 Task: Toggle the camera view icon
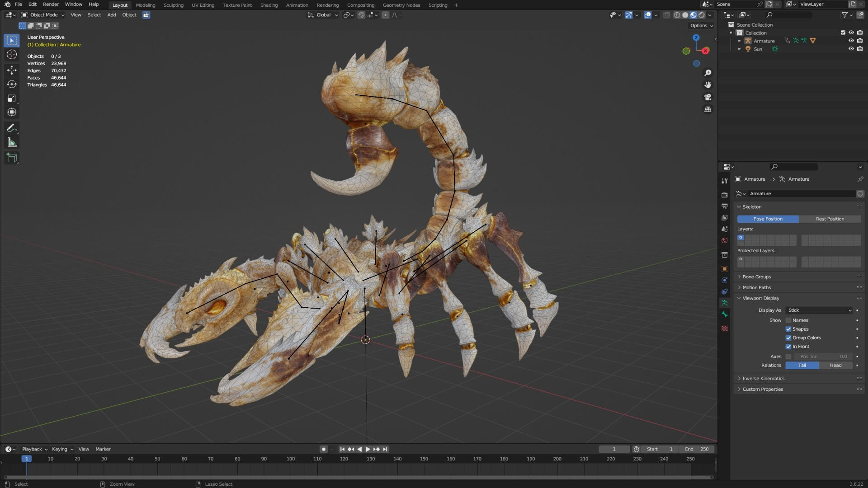[x=708, y=97]
